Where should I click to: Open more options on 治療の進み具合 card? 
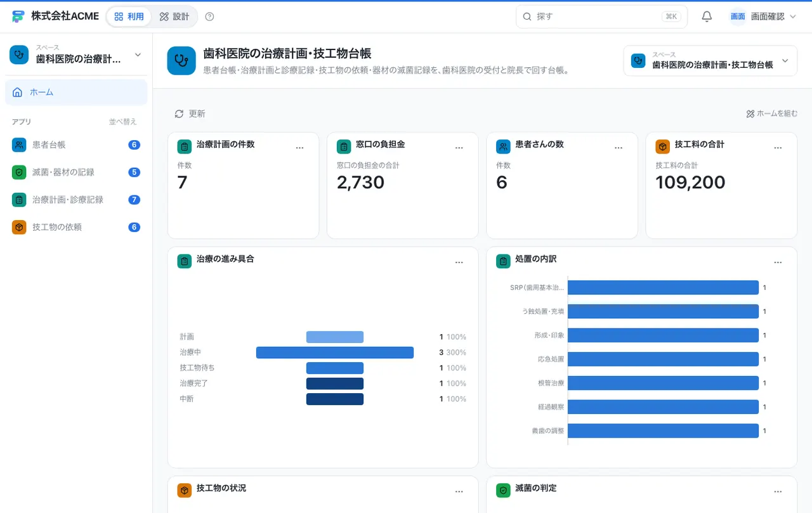click(x=459, y=263)
